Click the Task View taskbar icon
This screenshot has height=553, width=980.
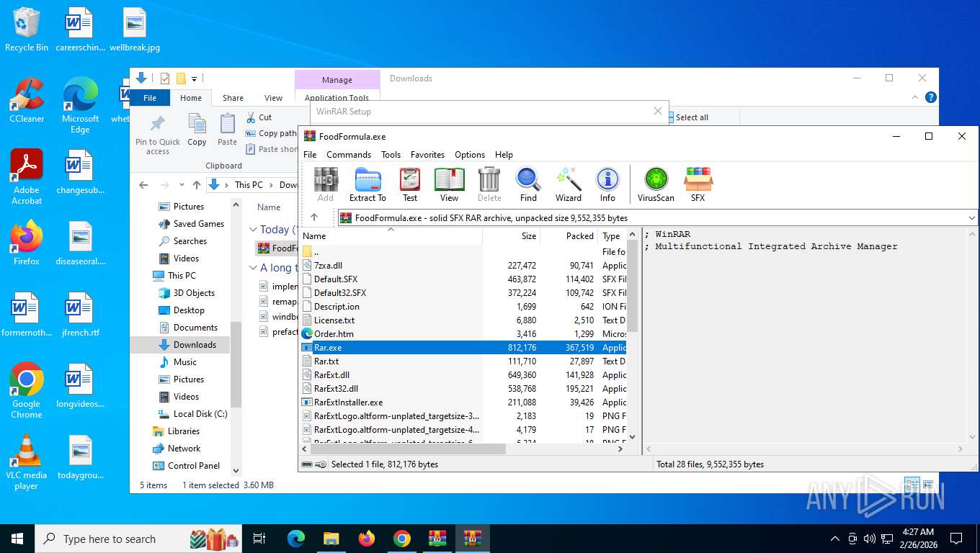point(259,539)
